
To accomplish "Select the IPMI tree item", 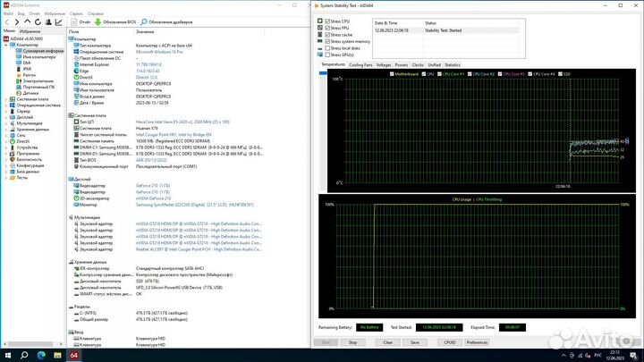I will 27,69.
